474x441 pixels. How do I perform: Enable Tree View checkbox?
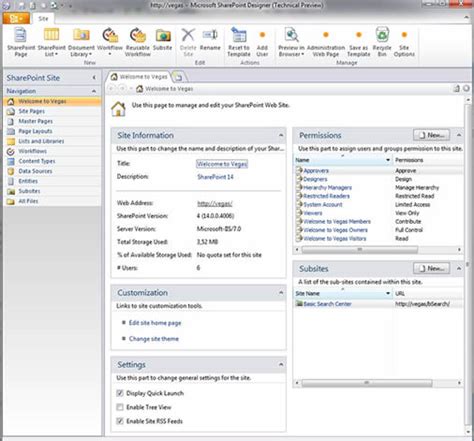pyautogui.click(x=120, y=407)
